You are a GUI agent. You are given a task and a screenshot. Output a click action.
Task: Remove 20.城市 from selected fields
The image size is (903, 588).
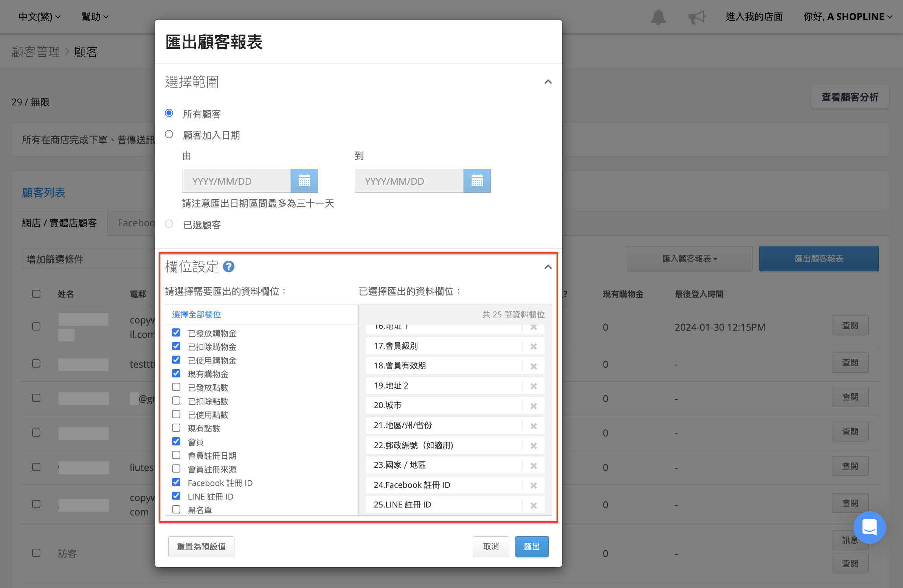click(x=534, y=405)
